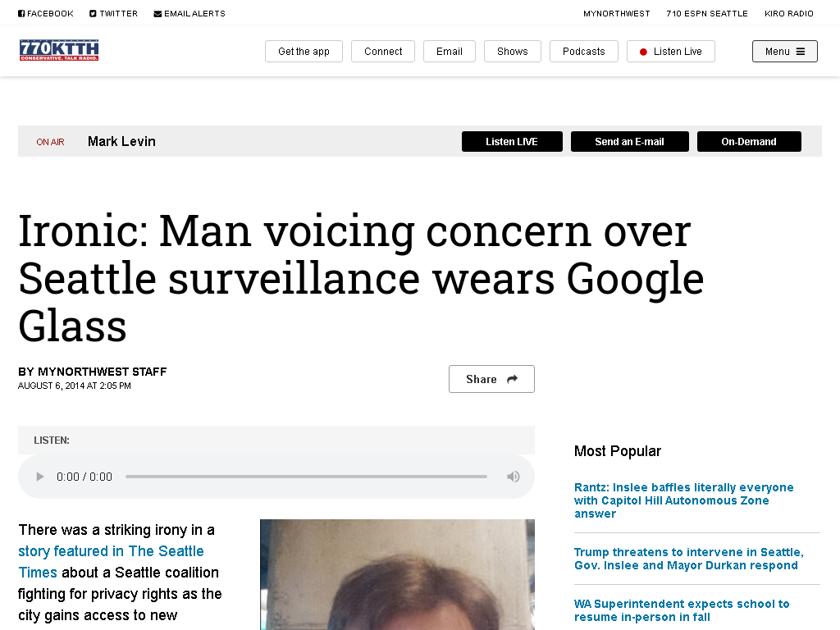Open the Connect menu
840x630 pixels.
[383, 52]
